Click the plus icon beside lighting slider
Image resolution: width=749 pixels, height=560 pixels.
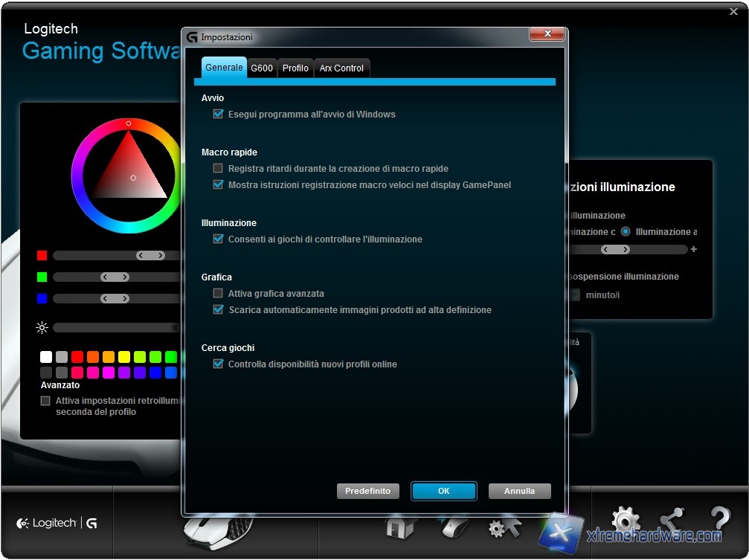click(x=694, y=250)
